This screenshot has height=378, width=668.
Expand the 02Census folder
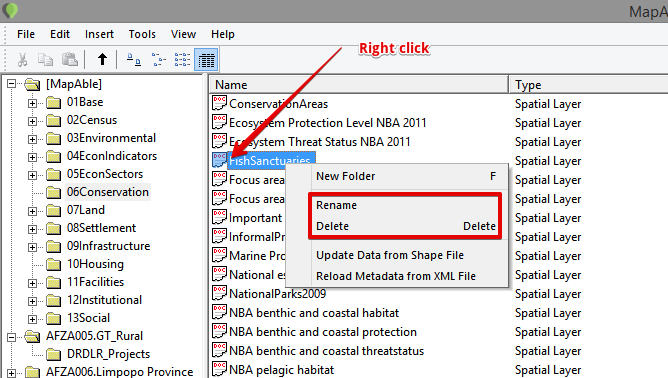tap(32, 121)
